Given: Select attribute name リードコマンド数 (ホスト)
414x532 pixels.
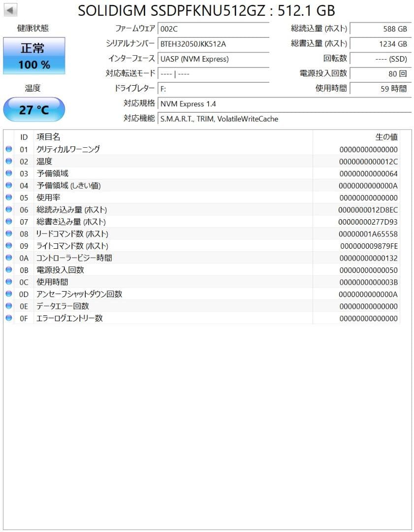Looking at the screenshot, I should 72,233.
